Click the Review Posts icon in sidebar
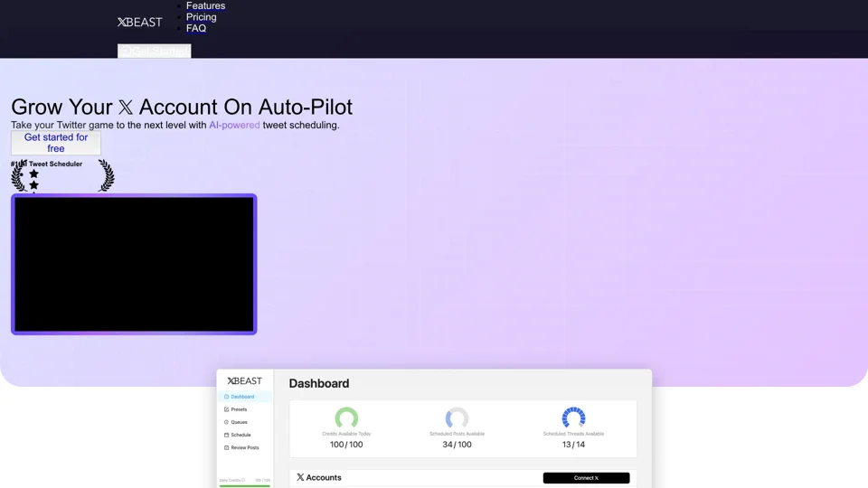Viewport: 868px width, 488px height. coord(226,447)
